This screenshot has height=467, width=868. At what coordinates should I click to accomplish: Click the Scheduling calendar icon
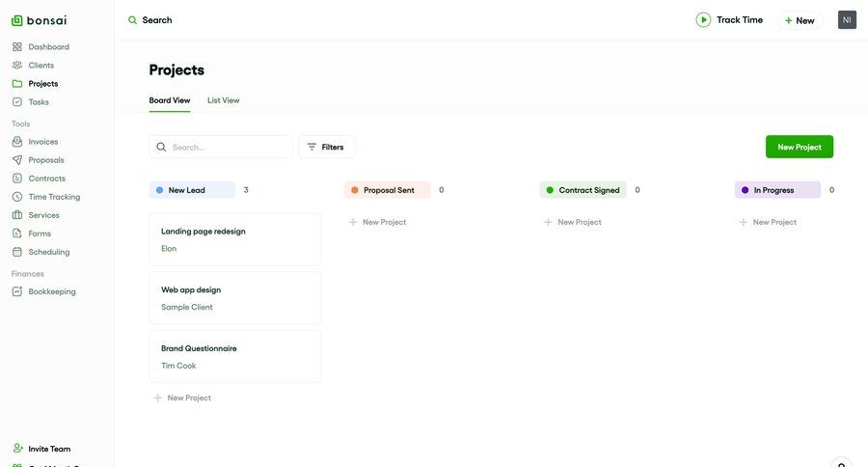pyautogui.click(x=17, y=252)
